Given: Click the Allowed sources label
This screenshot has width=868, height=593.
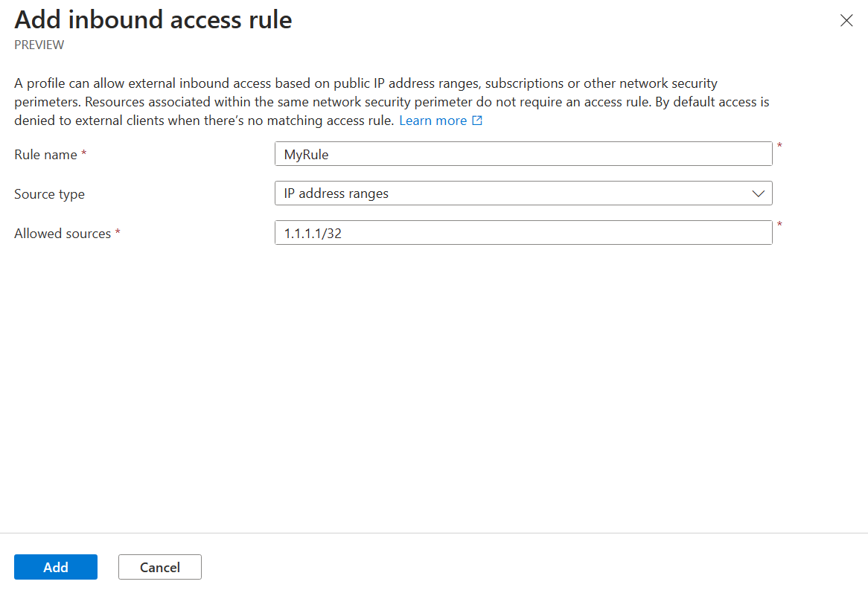Looking at the screenshot, I should point(63,233).
